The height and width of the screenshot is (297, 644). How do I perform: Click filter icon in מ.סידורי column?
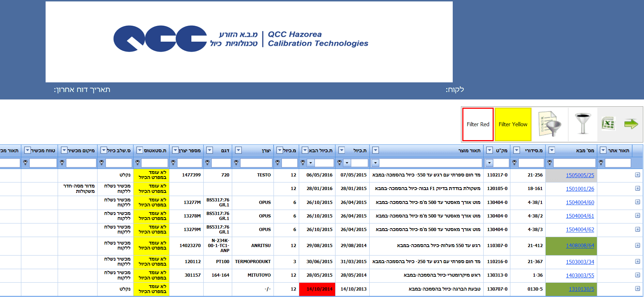pos(514,163)
